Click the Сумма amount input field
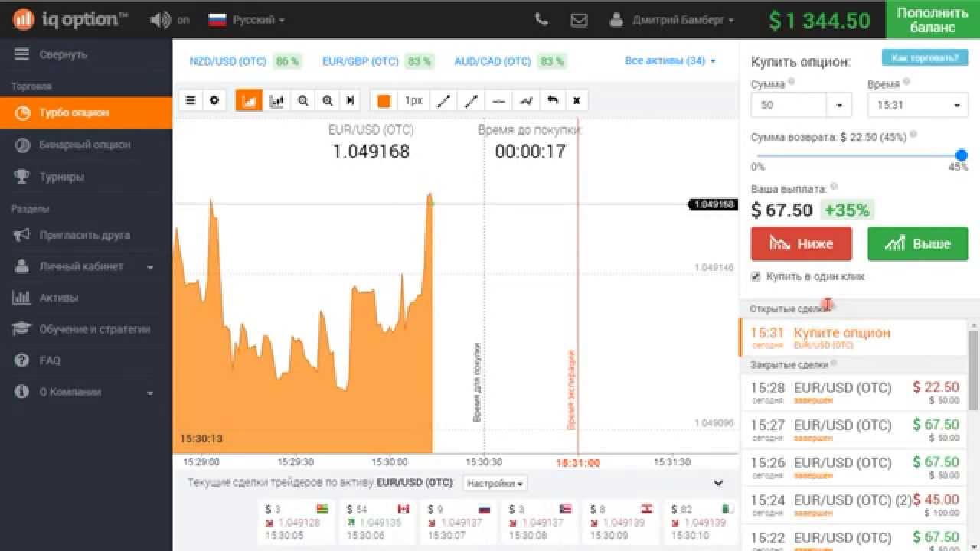This screenshot has height=551, width=980. 789,105
